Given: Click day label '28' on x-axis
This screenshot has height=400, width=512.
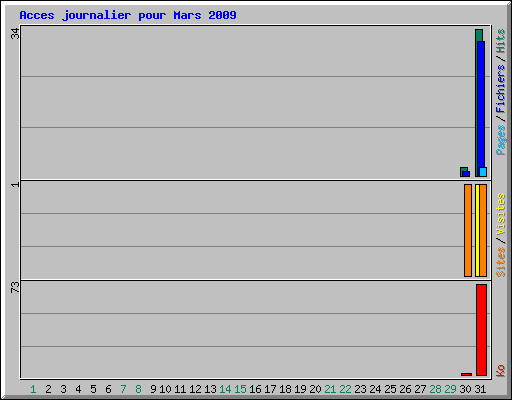Looking at the screenshot, I should click(435, 389).
